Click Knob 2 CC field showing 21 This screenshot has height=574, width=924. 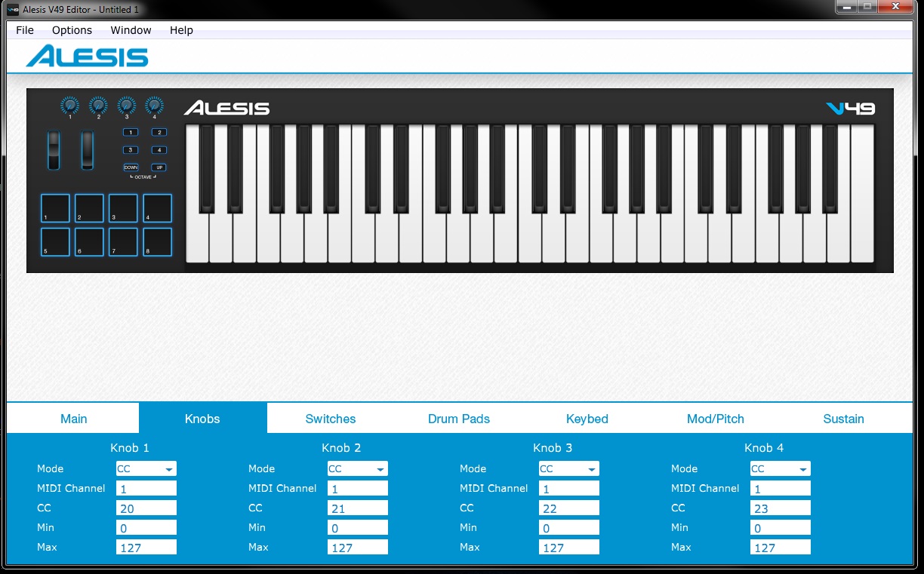[358, 508]
